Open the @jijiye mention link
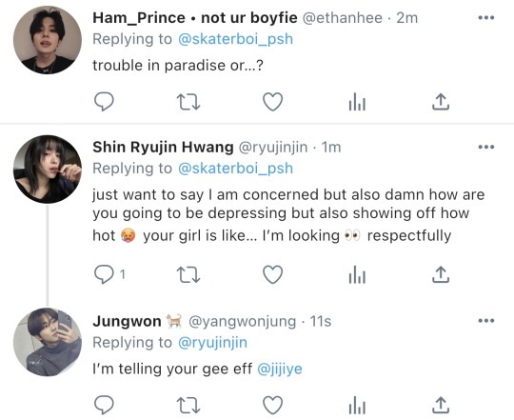This screenshot has width=514, height=420. [280, 370]
